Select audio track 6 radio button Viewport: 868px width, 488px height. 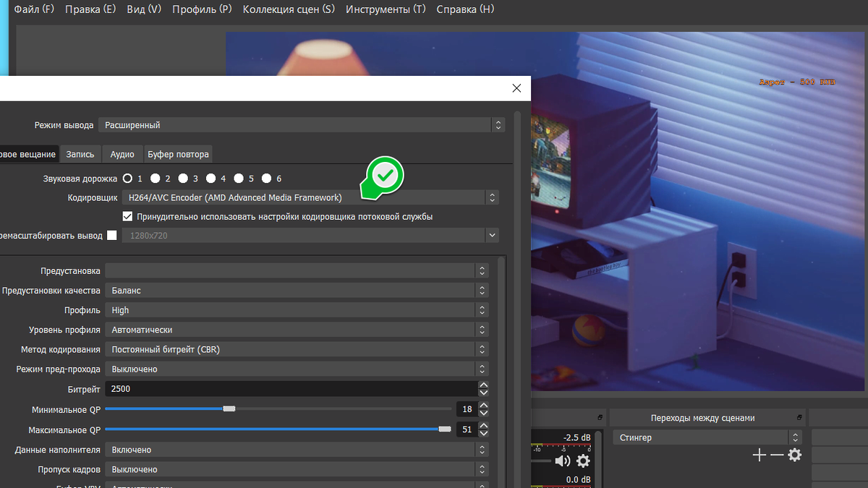267,178
